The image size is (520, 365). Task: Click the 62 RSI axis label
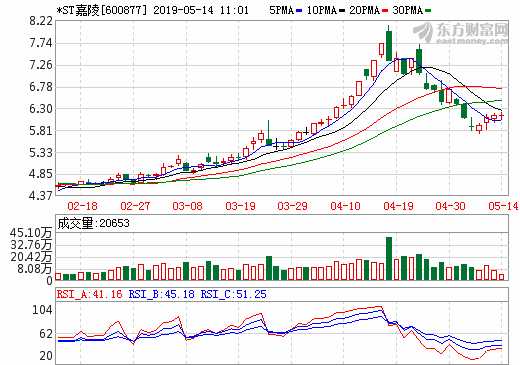tap(46, 334)
